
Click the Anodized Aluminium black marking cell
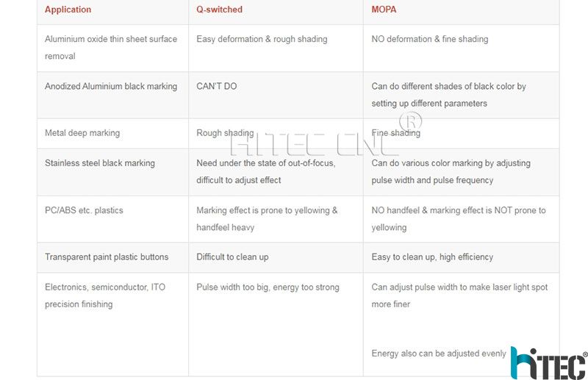click(x=111, y=86)
